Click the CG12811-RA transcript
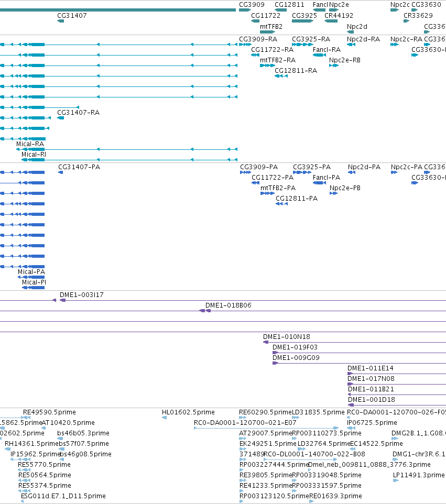446x504 pixels. pyautogui.click(x=281, y=76)
